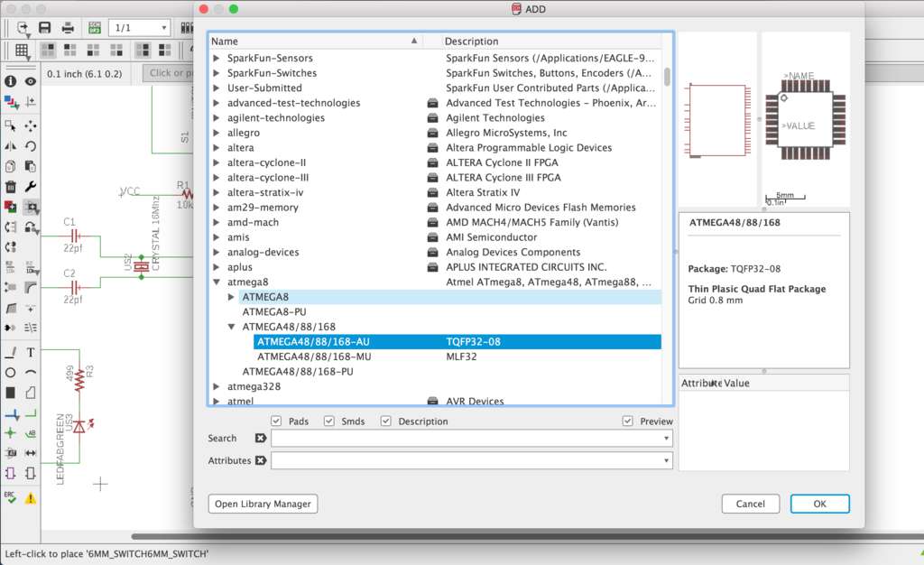Select the Copy tool
This screenshot has width=924, height=565.
(11, 166)
